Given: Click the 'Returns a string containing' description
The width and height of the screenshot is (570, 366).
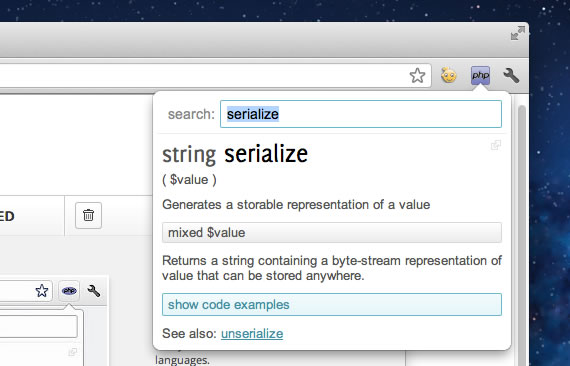Looking at the screenshot, I should tap(332, 268).
